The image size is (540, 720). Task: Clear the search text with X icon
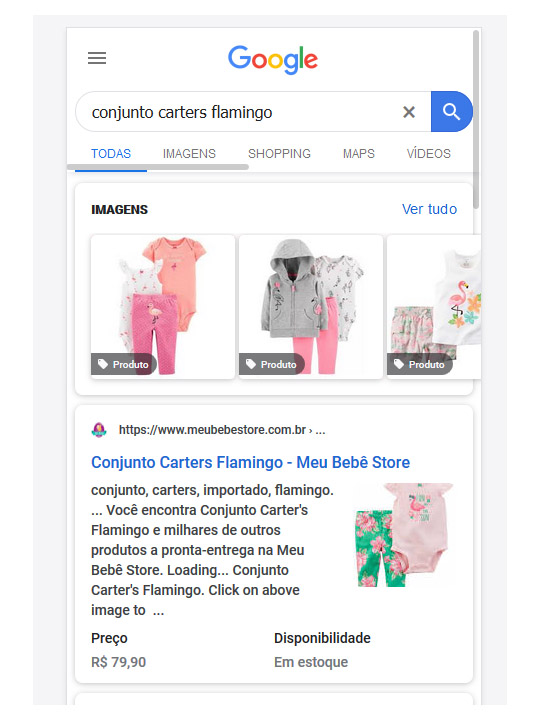(409, 112)
